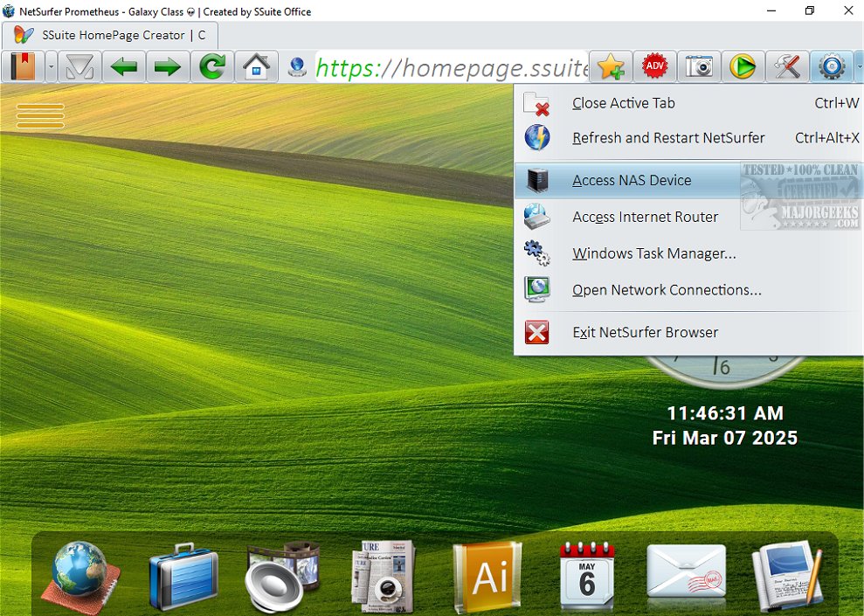Choose Open Network Connections... menu entry
The height and width of the screenshot is (616, 864).
688,290
